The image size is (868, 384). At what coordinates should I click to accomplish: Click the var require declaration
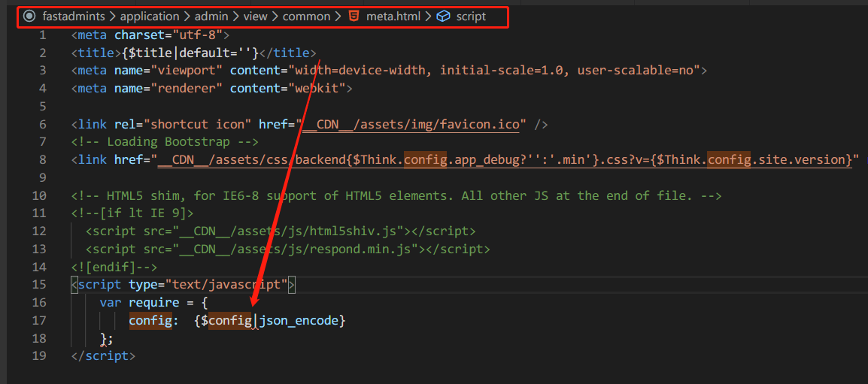coord(153,303)
